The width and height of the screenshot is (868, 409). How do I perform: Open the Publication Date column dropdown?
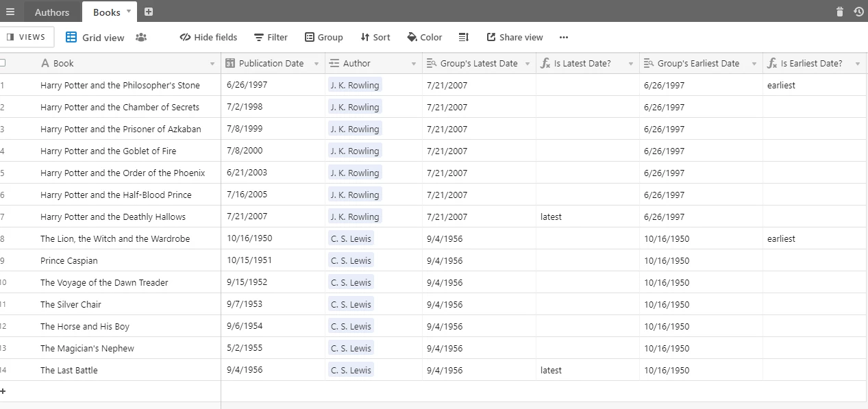[x=317, y=64]
